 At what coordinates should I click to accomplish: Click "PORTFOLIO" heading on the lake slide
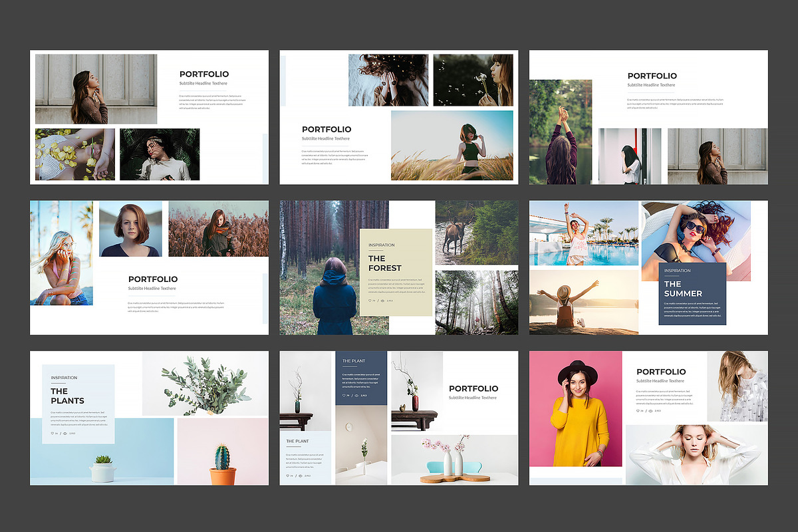click(652, 76)
